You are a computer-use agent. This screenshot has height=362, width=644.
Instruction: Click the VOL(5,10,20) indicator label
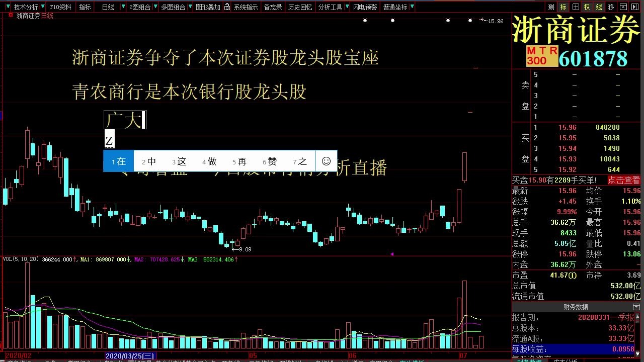tap(22, 259)
